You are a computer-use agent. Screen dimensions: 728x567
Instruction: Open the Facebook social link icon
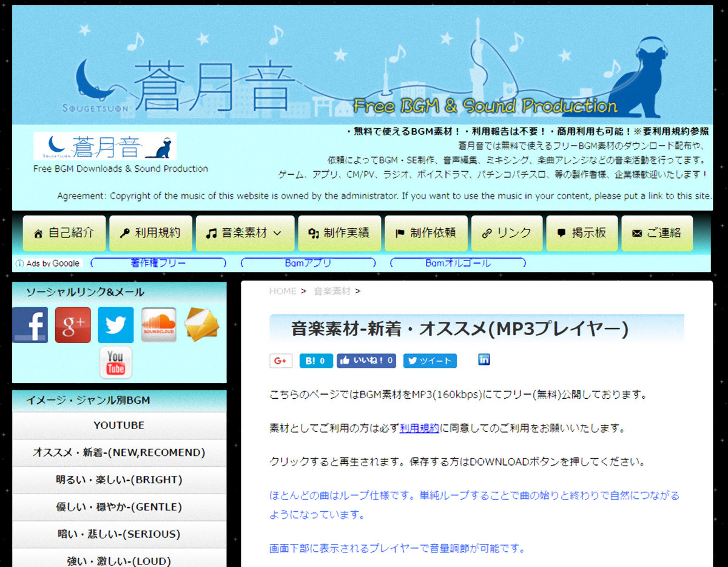click(30, 325)
